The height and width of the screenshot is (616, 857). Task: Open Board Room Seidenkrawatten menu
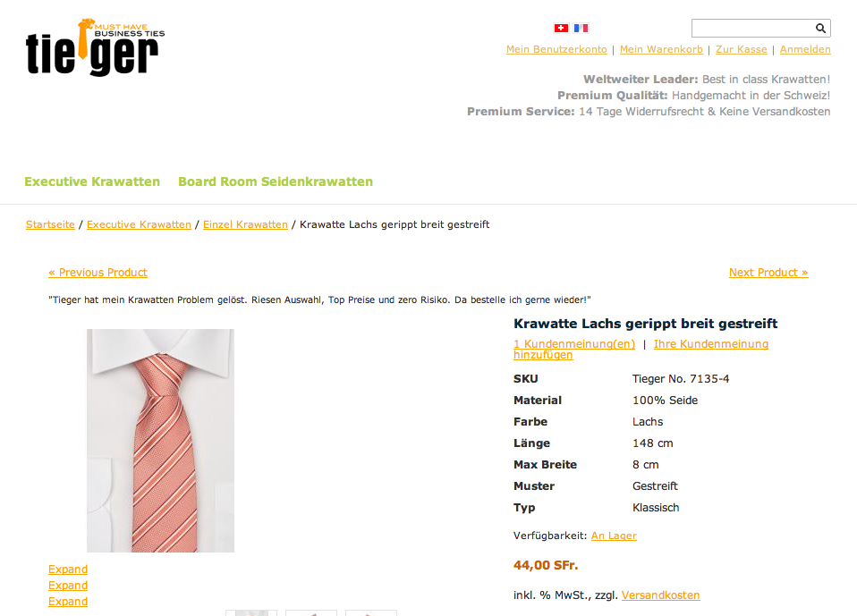tap(276, 181)
